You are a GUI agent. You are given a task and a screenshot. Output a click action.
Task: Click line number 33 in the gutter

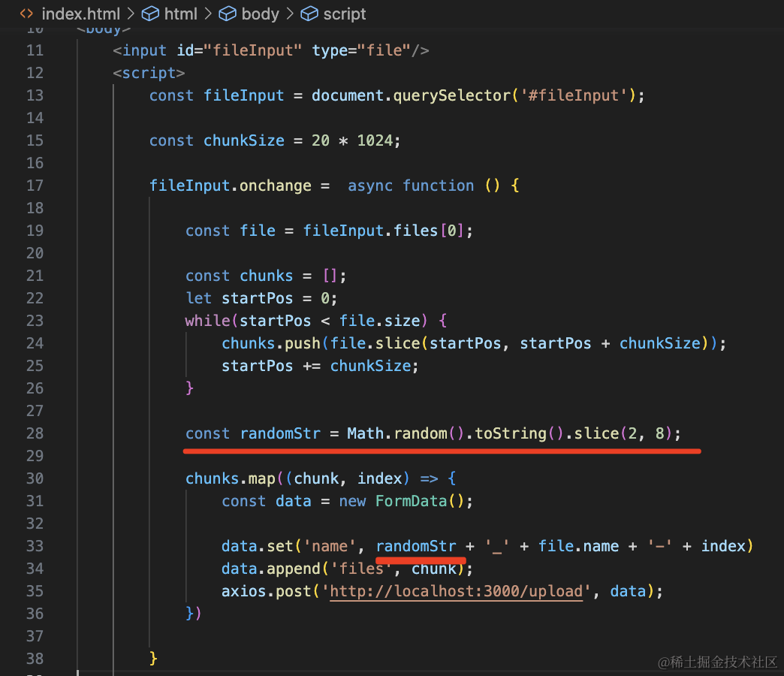coord(35,546)
